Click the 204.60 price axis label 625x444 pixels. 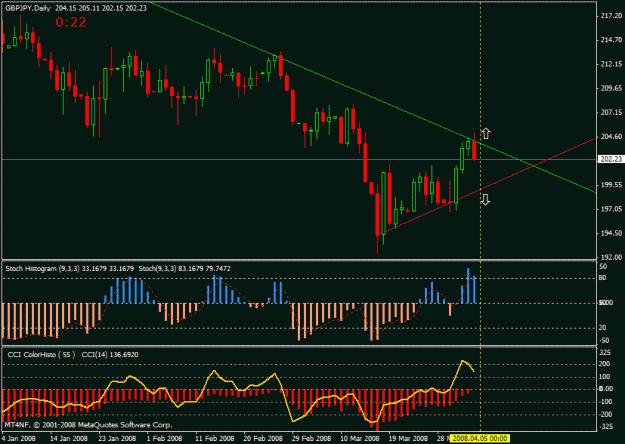tap(611, 136)
